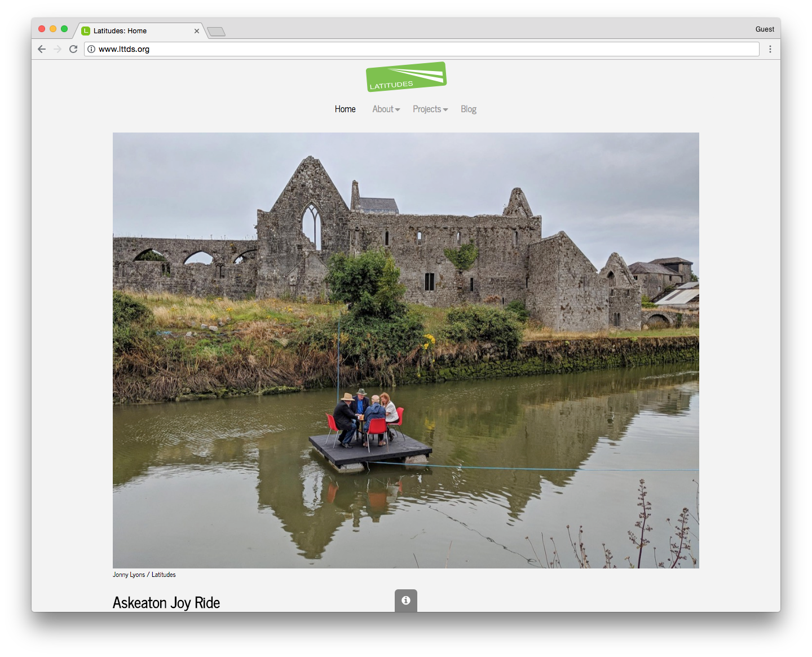The width and height of the screenshot is (812, 657).
Task: Click the browser back arrow
Action: 42,49
